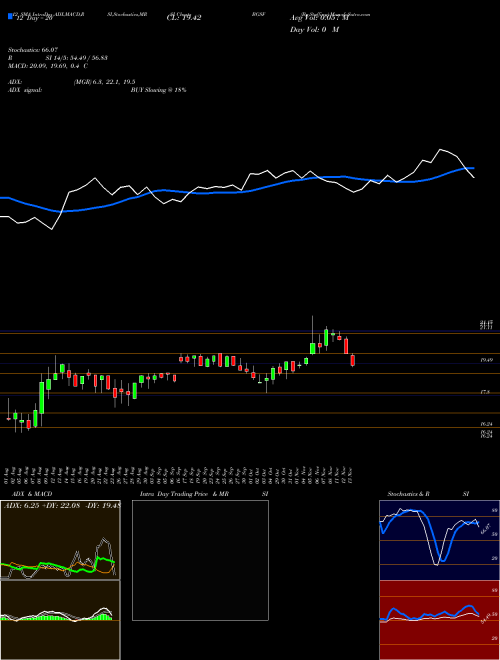Click the '19.49' price axis label
The height and width of the screenshot is (660, 500).
click(487, 360)
